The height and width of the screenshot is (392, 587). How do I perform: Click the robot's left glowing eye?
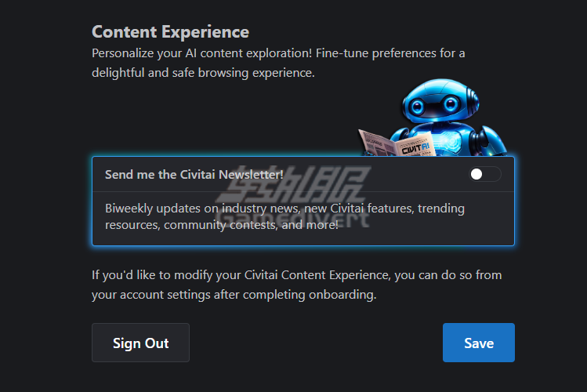point(418,107)
